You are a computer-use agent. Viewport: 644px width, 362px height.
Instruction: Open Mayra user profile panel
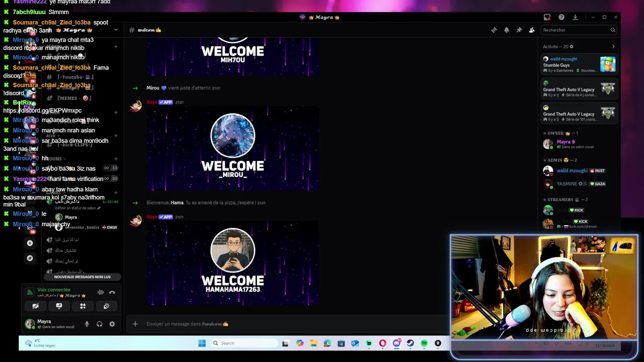click(x=50, y=324)
